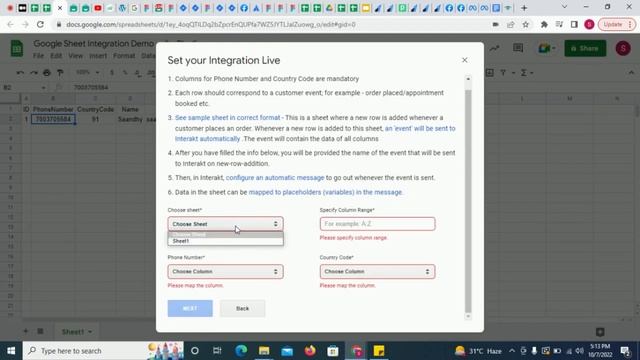Click the CountryCode header cell
640x360 pixels.
[95, 109]
